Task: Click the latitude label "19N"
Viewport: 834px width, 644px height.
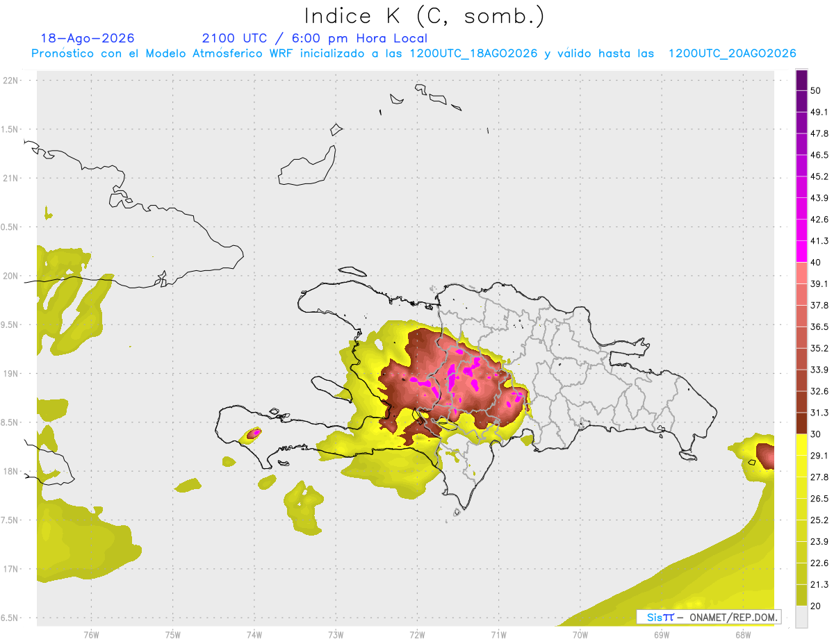Action: 11,373
